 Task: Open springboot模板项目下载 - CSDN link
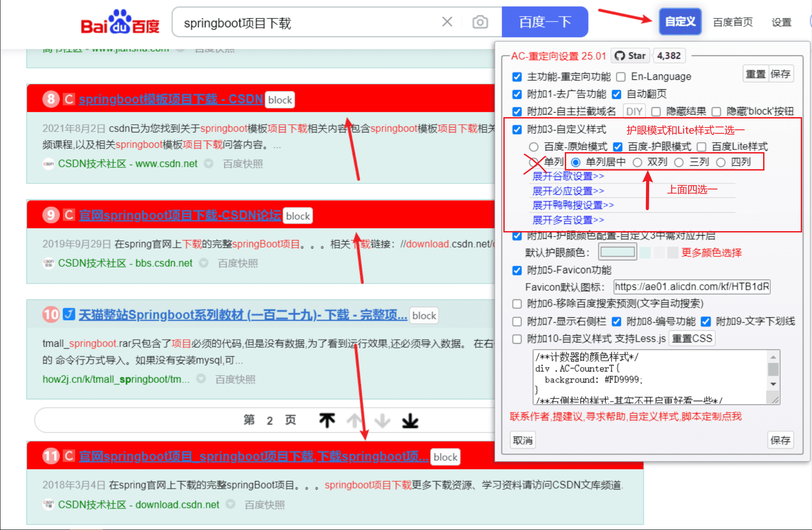tap(171, 99)
